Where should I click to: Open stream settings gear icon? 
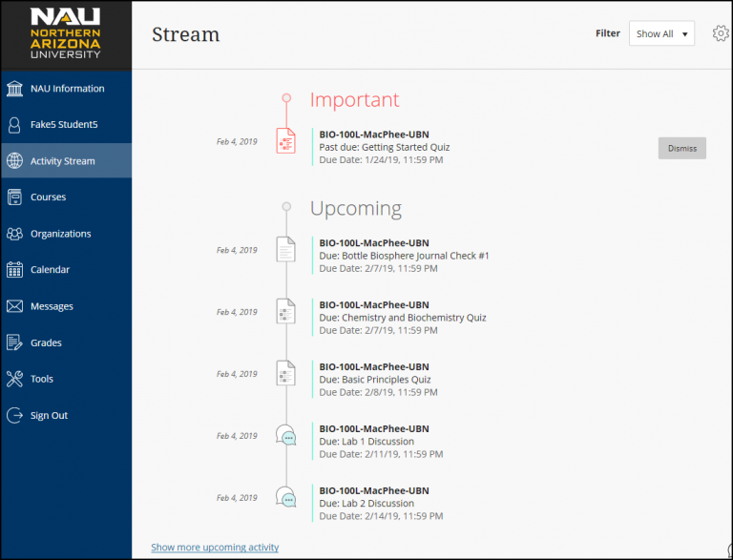[721, 33]
